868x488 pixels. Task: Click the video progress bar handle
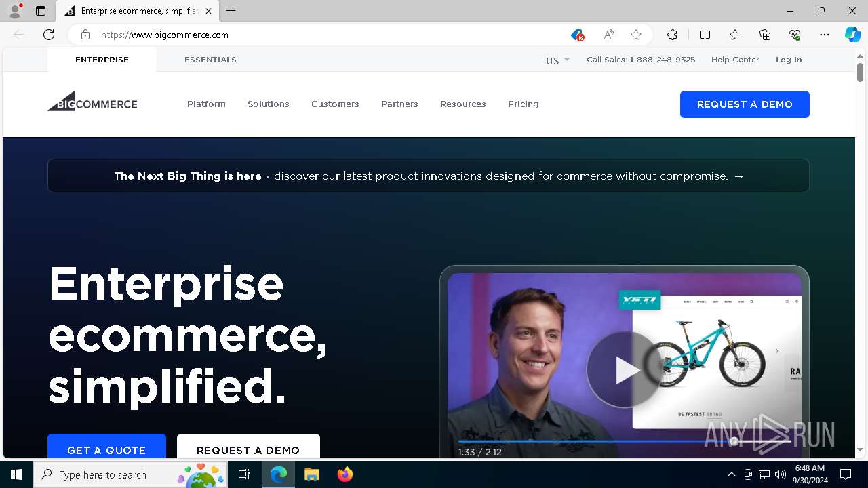(734, 441)
